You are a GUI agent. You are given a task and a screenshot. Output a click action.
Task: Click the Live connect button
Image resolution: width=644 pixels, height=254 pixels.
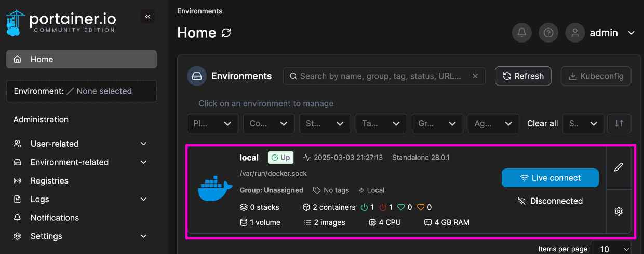[550, 178]
